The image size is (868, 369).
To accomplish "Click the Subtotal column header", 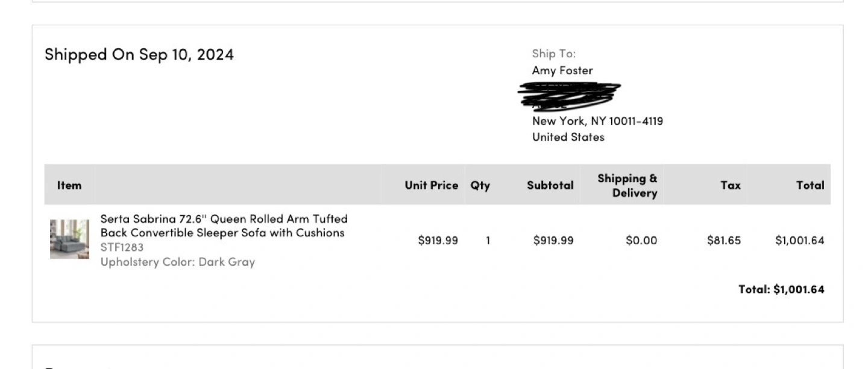I will point(550,185).
